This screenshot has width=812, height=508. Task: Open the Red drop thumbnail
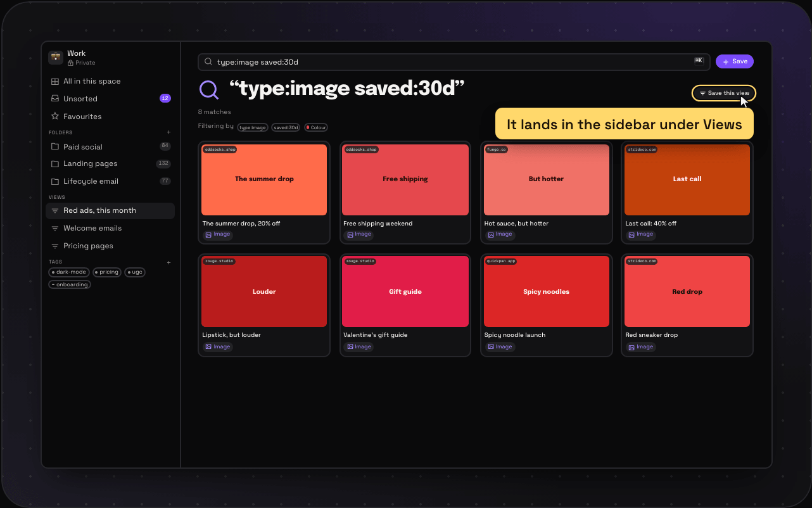click(x=687, y=291)
